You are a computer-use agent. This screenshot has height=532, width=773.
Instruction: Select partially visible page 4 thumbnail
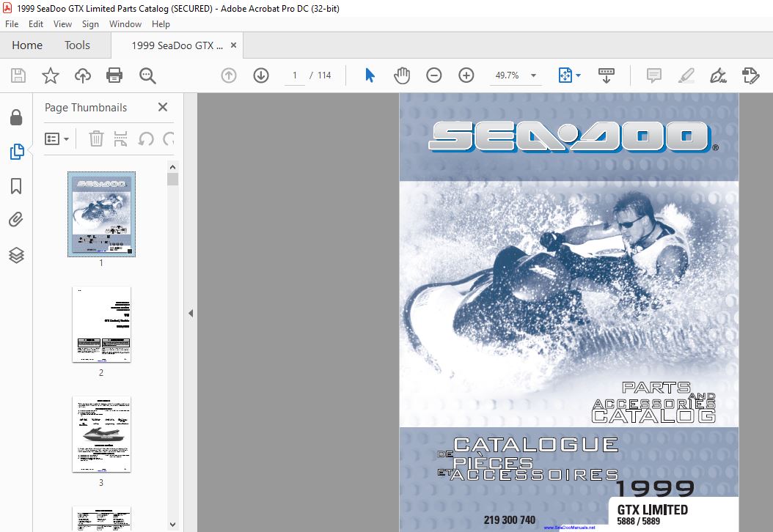101,519
